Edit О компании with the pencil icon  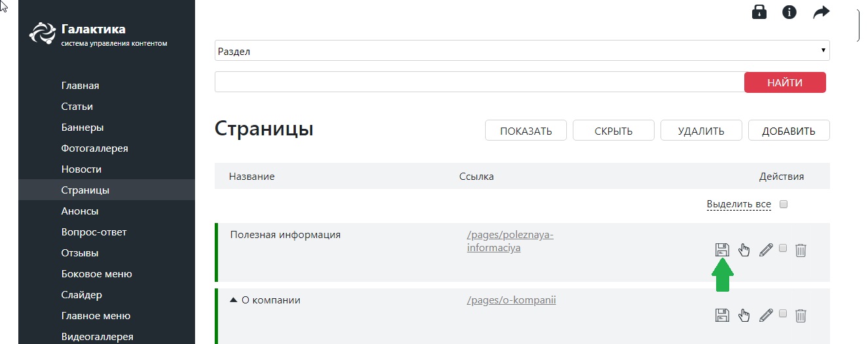(x=766, y=315)
